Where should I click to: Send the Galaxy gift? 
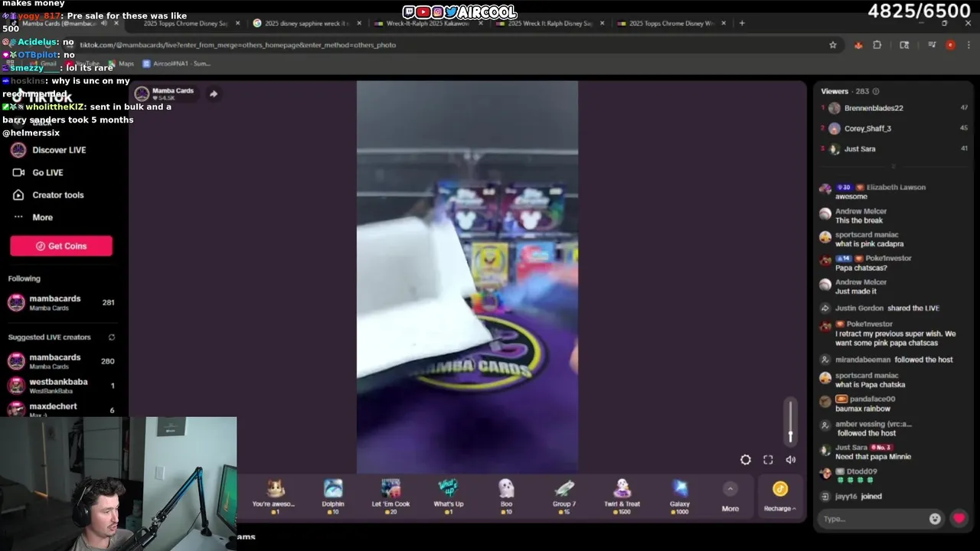680,495
